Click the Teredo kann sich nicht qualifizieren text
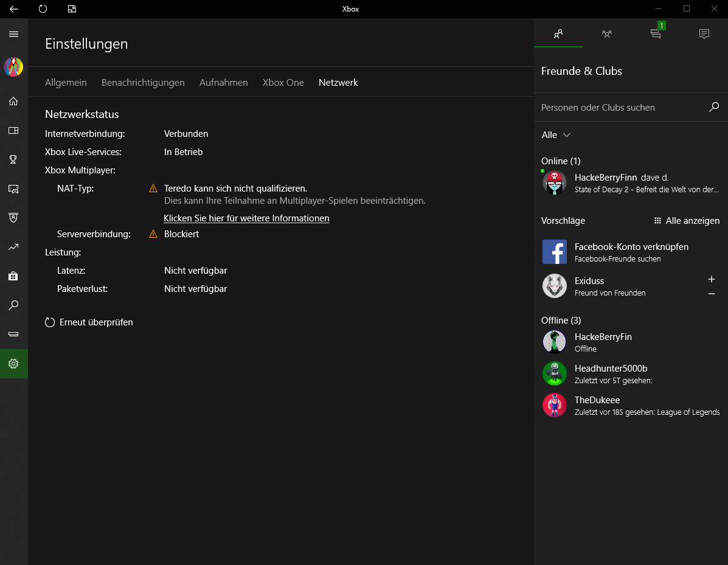 [235, 189]
